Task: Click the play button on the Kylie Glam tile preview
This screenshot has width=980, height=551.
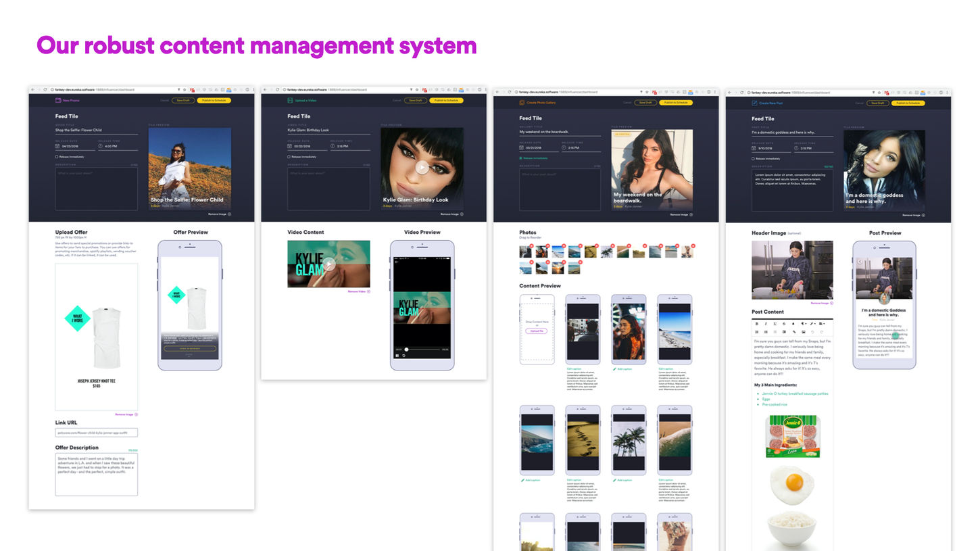Action: click(x=422, y=168)
